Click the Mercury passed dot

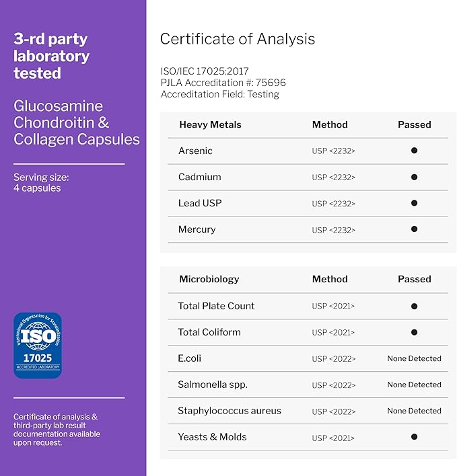[414, 229]
